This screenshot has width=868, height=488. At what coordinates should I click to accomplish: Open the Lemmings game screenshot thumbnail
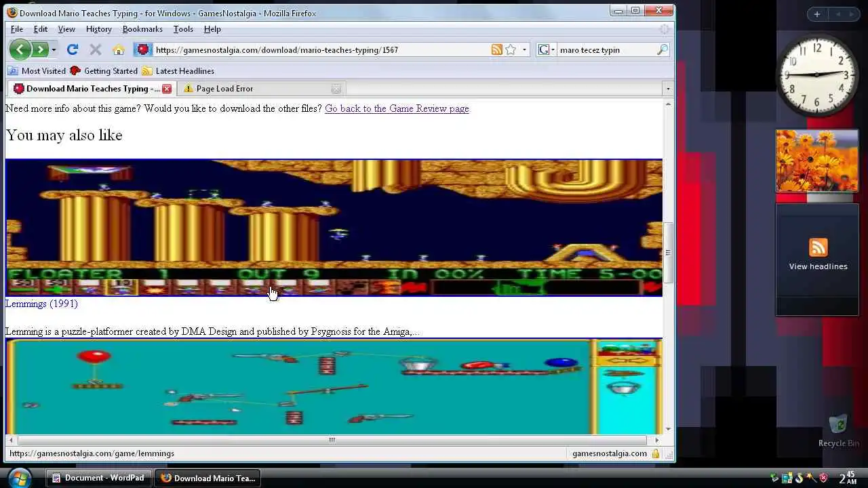point(334,228)
